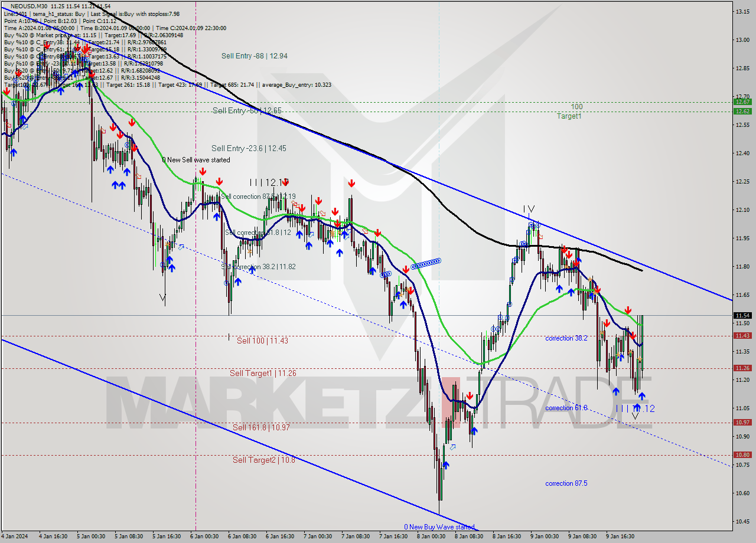Click the 'Sell Target1 | 11.26' label
The image size is (756, 543).
[x=263, y=373]
